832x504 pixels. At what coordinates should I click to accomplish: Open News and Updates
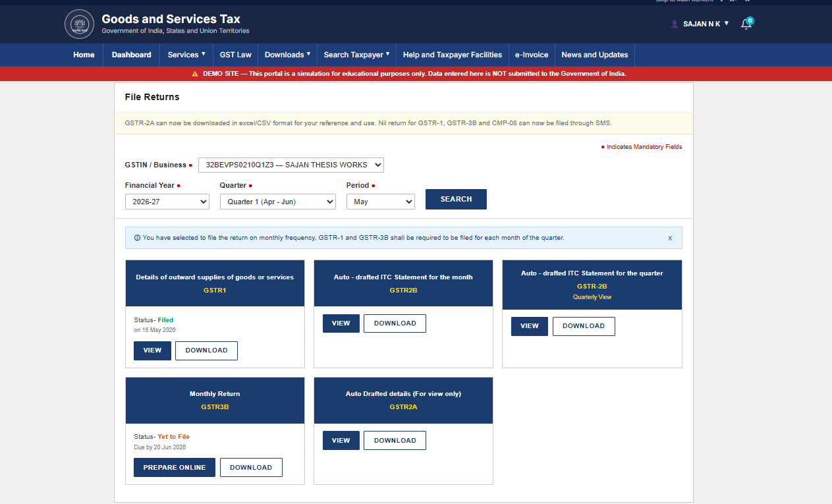point(594,55)
